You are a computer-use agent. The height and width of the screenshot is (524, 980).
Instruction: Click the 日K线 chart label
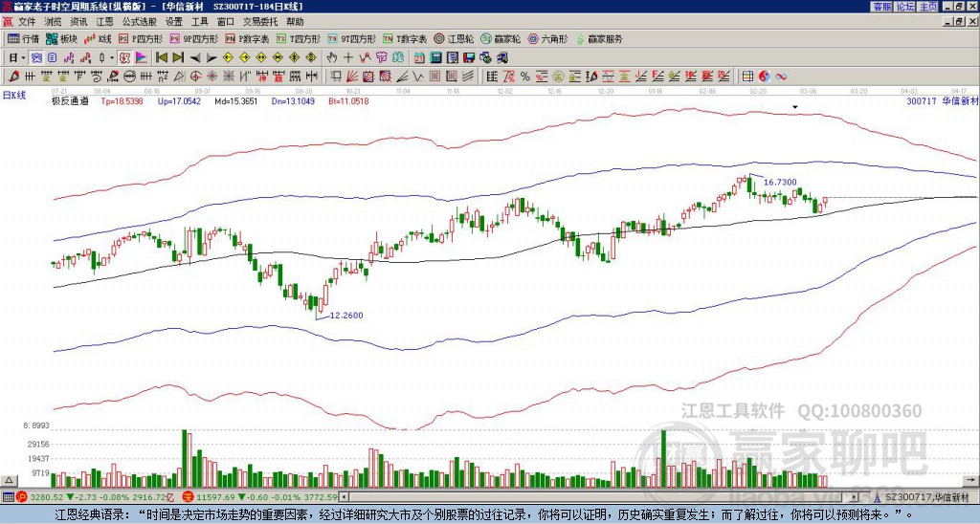(13, 96)
